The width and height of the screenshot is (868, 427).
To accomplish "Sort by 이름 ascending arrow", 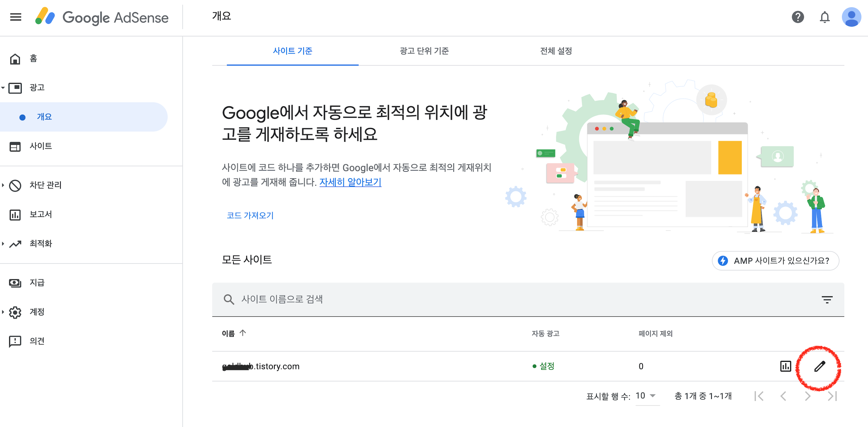I will 243,333.
